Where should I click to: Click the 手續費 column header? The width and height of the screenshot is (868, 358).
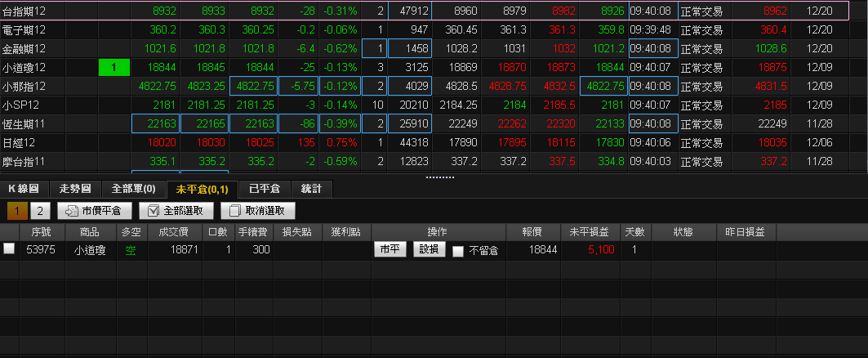pos(254,232)
